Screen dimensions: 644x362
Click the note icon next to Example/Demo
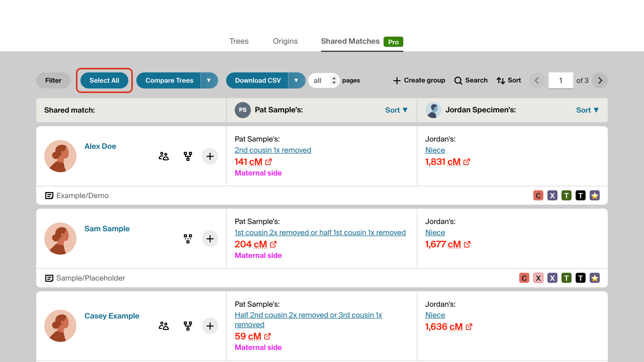coord(49,195)
